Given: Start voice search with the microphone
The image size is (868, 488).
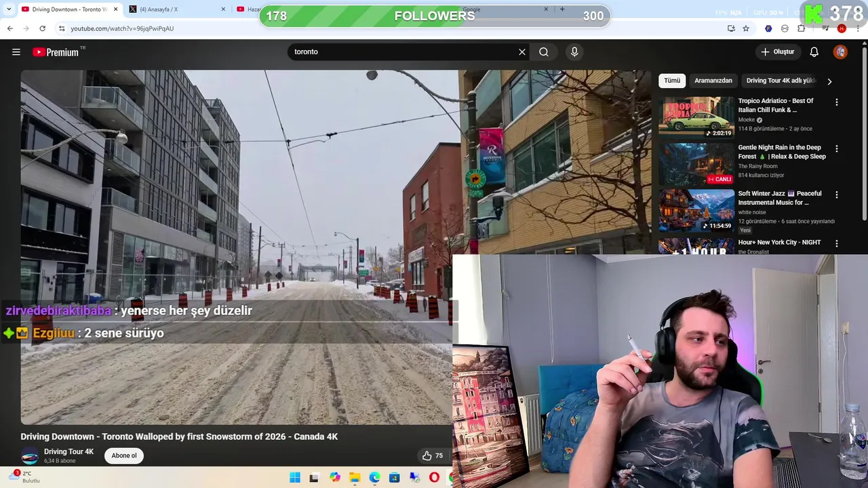Looking at the screenshot, I should pyautogui.click(x=574, y=52).
